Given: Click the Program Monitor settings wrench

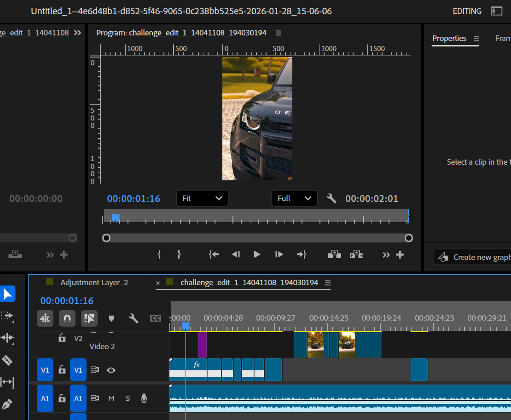Looking at the screenshot, I should coord(331,198).
